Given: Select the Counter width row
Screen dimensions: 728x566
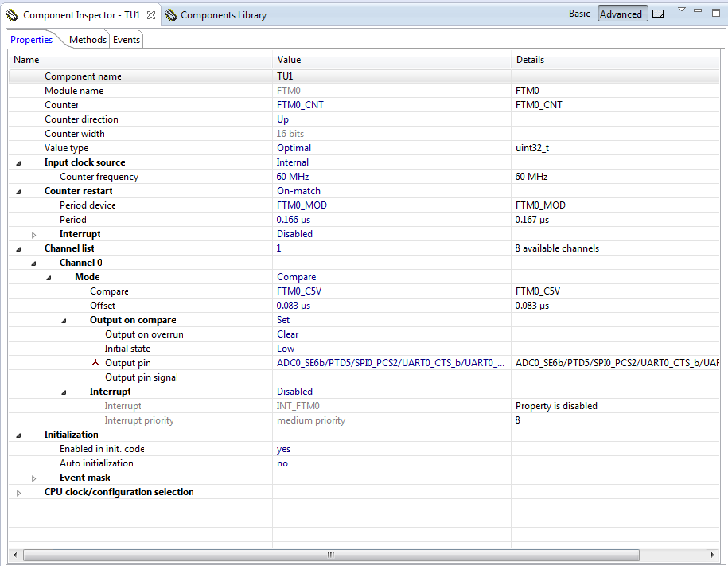Looking at the screenshot, I should [364, 134].
